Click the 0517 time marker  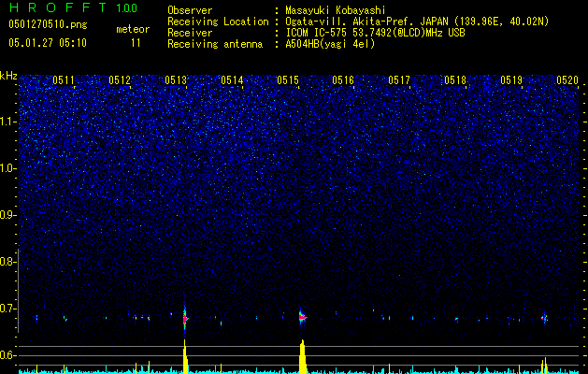point(399,80)
